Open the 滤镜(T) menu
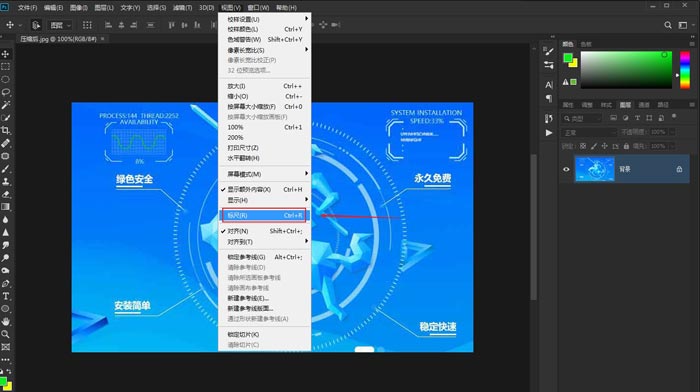Screen dimensions: 700x392 pyautogui.click(x=183, y=8)
